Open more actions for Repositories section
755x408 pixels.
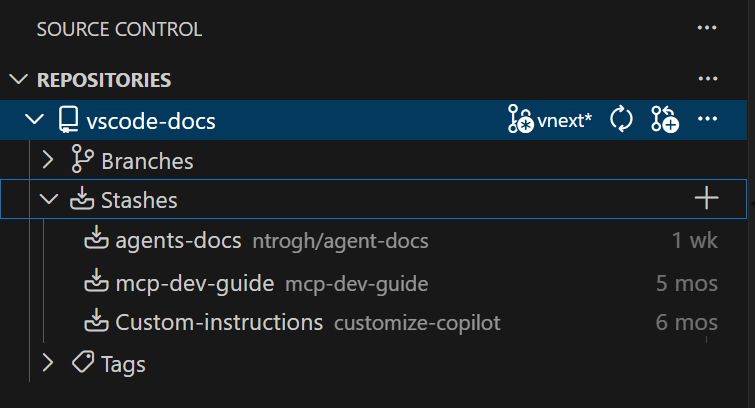(x=708, y=80)
